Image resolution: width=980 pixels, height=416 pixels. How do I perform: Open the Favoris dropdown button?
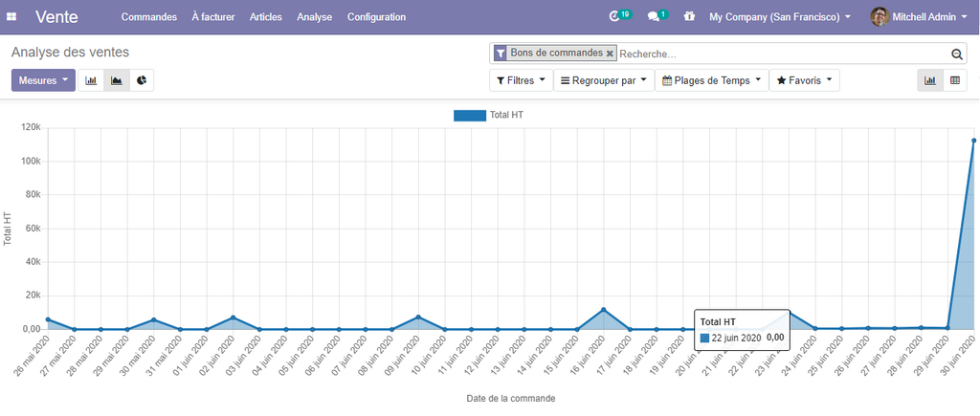coord(804,80)
